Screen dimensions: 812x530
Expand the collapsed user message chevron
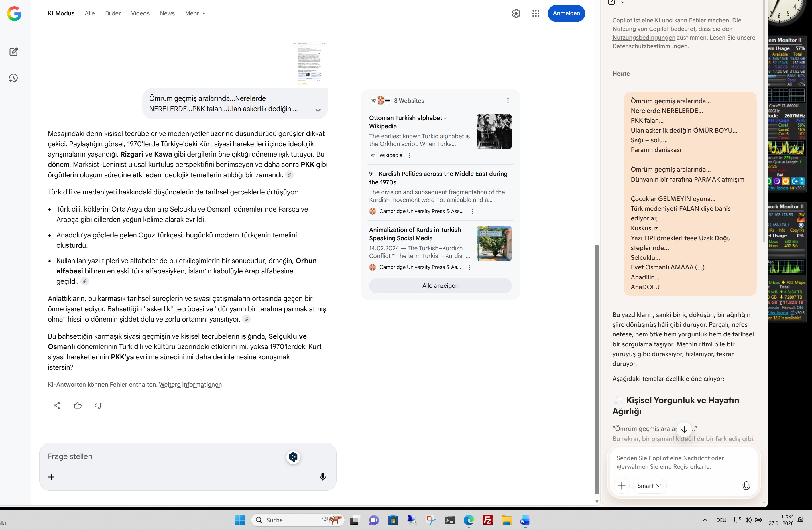(318, 110)
